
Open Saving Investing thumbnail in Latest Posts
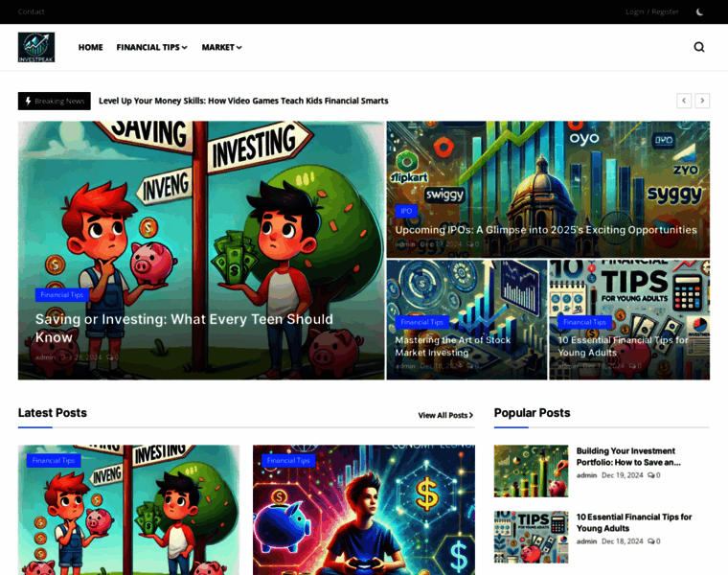coord(128,510)
